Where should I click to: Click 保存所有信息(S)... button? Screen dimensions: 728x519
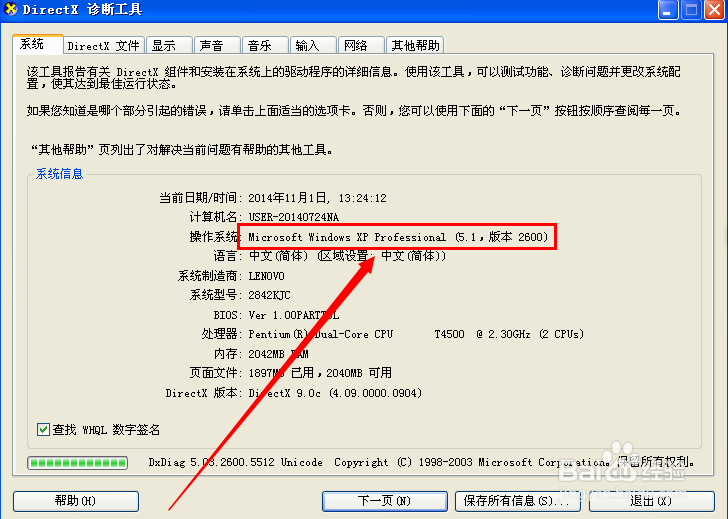click(517, 501)
